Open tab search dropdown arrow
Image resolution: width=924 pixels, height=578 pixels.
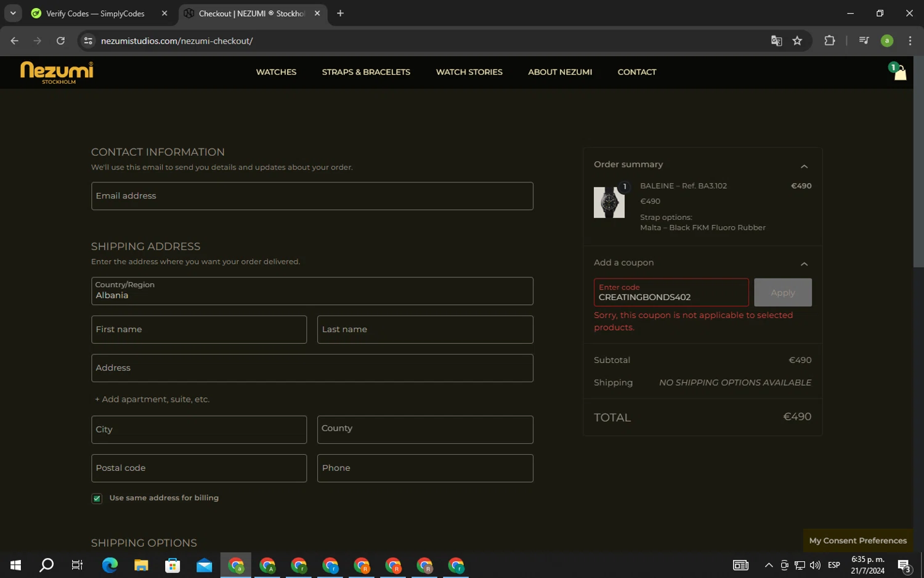pyautogui.click(x=12, y=13)
